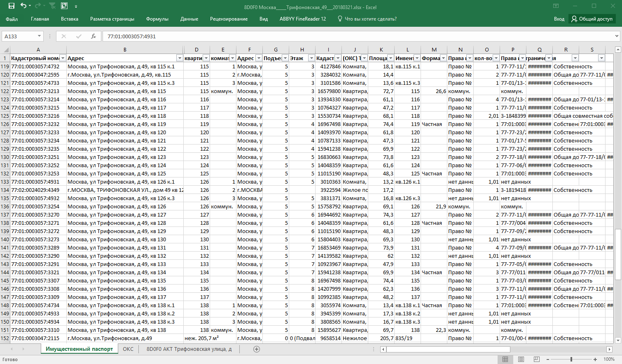Switch to Page Layout view icon
This screenshot has height=364, width=622.
click(x=521, y=359)
